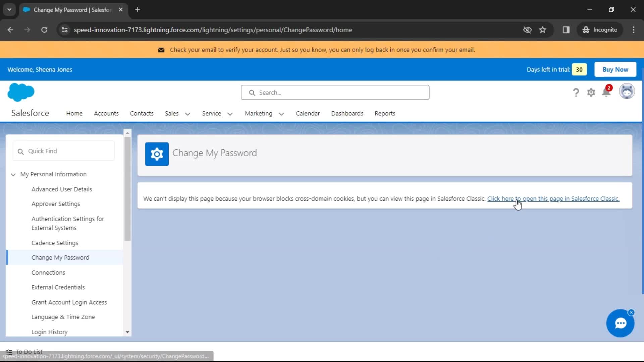Select Approver Settings
Image resolution: width=644 pixels, height=362 pixels.
56,204
